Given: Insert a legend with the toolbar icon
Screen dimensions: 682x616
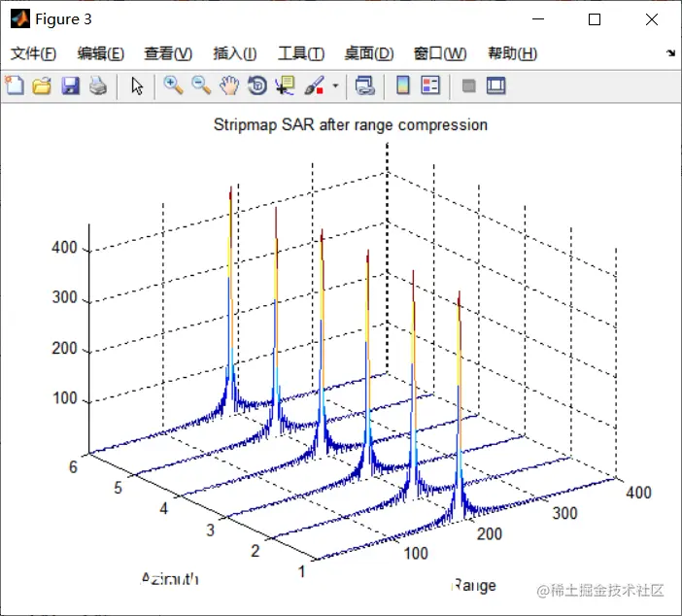Looking at the screenshot, I should tap(430, 86).
